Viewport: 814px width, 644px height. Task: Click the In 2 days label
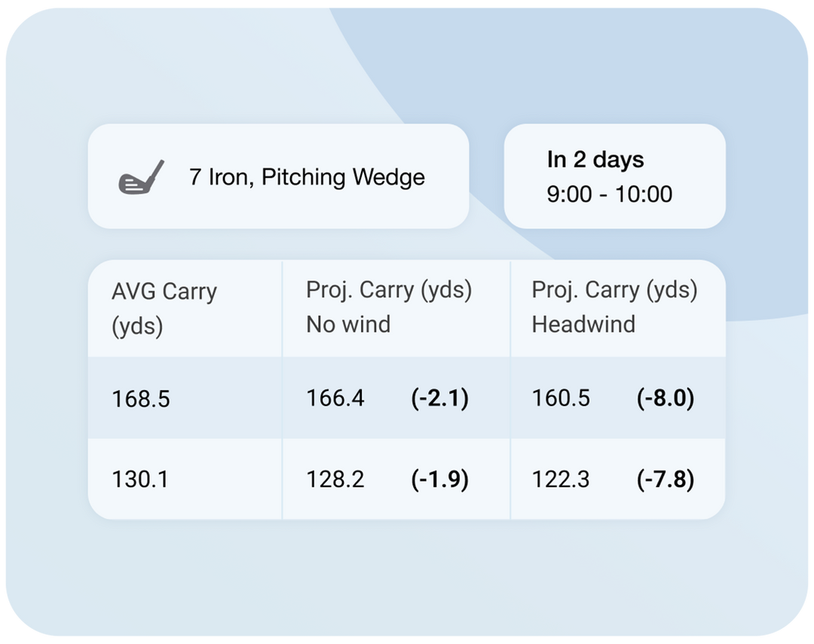(595, 160)
